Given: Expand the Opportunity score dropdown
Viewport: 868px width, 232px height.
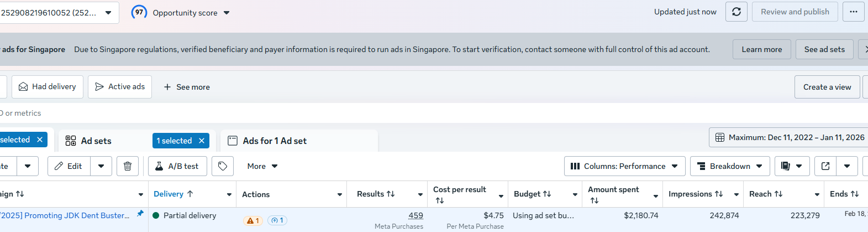Looking at the screenshot, I should [227, 13].
